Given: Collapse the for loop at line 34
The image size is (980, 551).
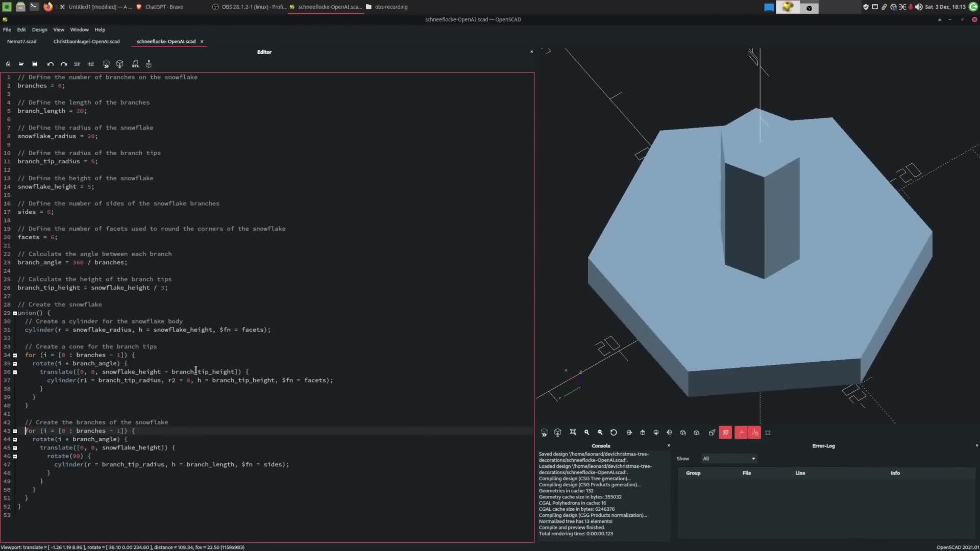Looking at the screenshot, I should [x=14, y=355].
